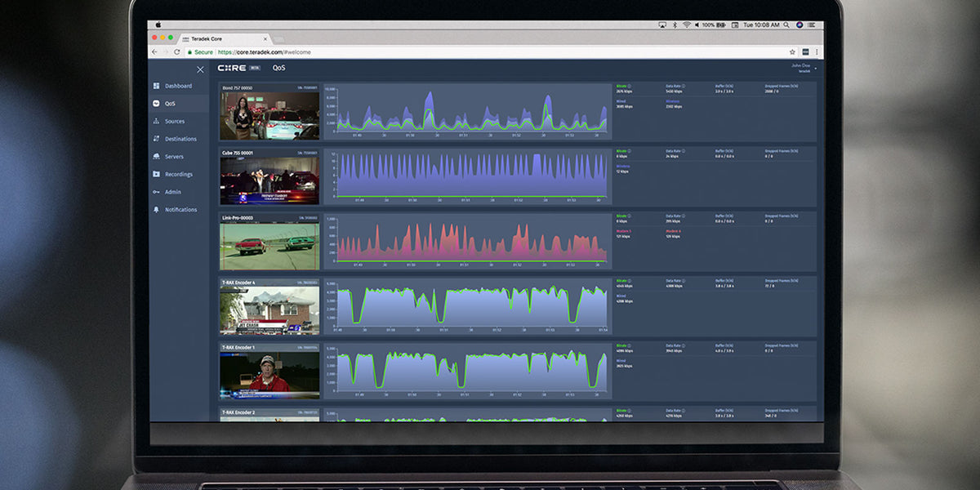This screenshot has height=490, width=980.
Task: Click the Admin key icon
Action: click(x=156, y=192)
